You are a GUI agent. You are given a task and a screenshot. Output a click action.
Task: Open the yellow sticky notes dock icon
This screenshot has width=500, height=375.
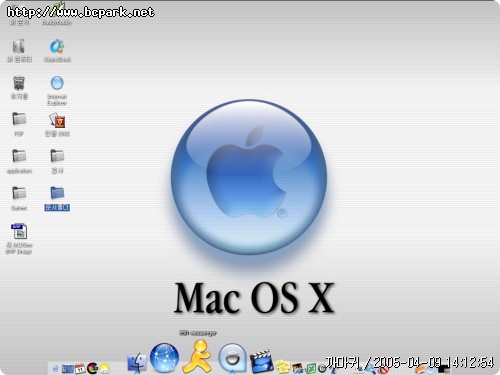[283, 366]
